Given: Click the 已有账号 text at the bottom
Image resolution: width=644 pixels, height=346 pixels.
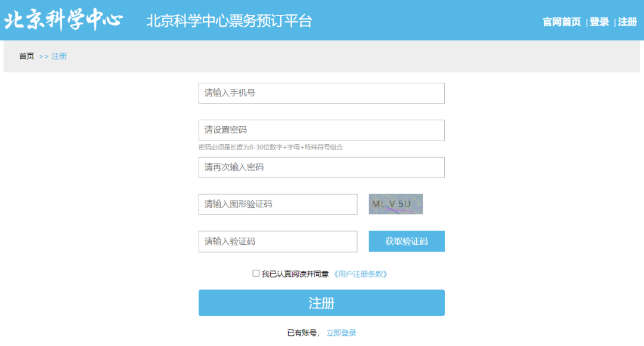Looking at the screenshot, I should (302, 333).
